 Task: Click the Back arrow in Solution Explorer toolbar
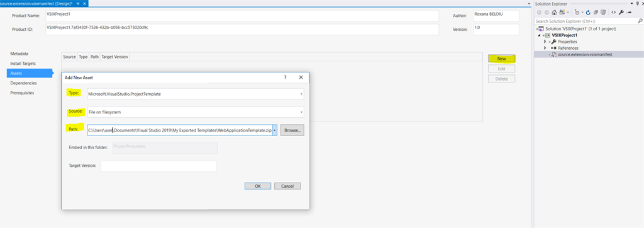(x=539, y=13)
